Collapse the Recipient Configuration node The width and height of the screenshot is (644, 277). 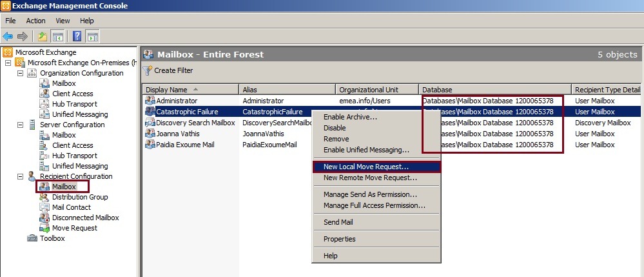(20, 176)
